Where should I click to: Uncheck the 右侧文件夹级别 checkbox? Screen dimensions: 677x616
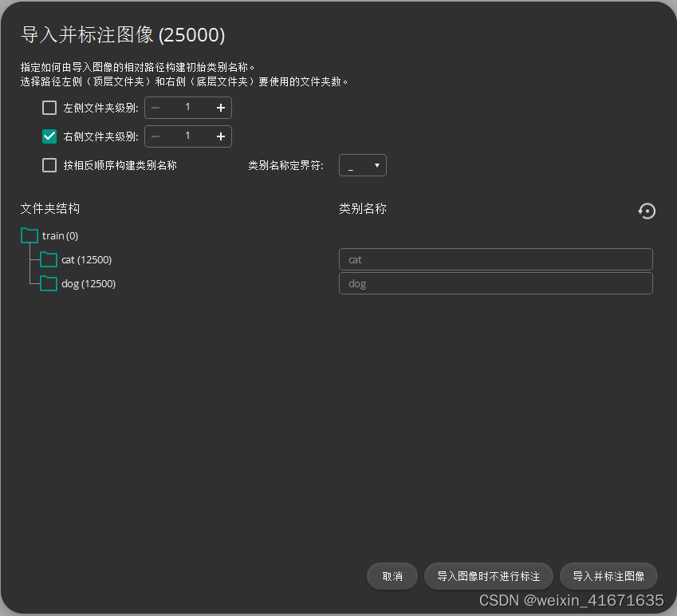(49, 136)
